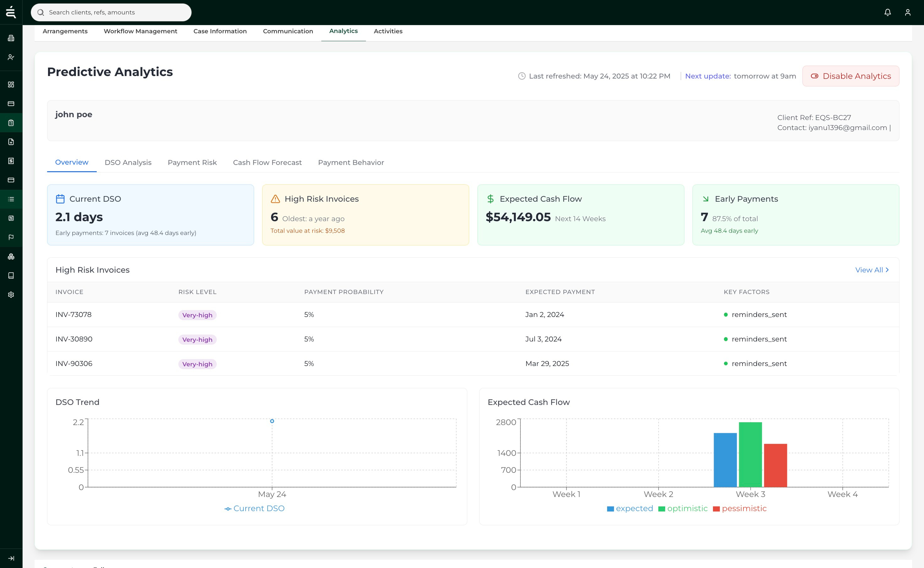Screen dimensions: 924x568
Task: Open the Cash Flow Forecast tab
Action: pyautogui.click(x=267, y=162)
